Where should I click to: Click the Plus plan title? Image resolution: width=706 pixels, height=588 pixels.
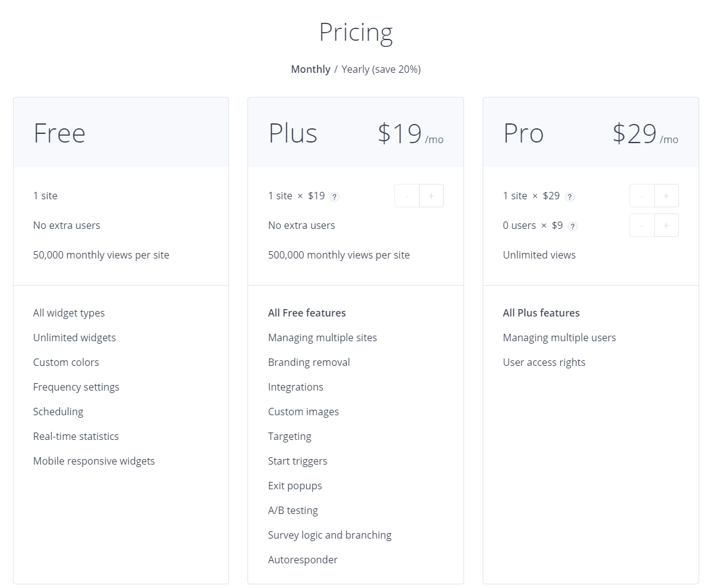pyautogui.click(x=293, y=133)
